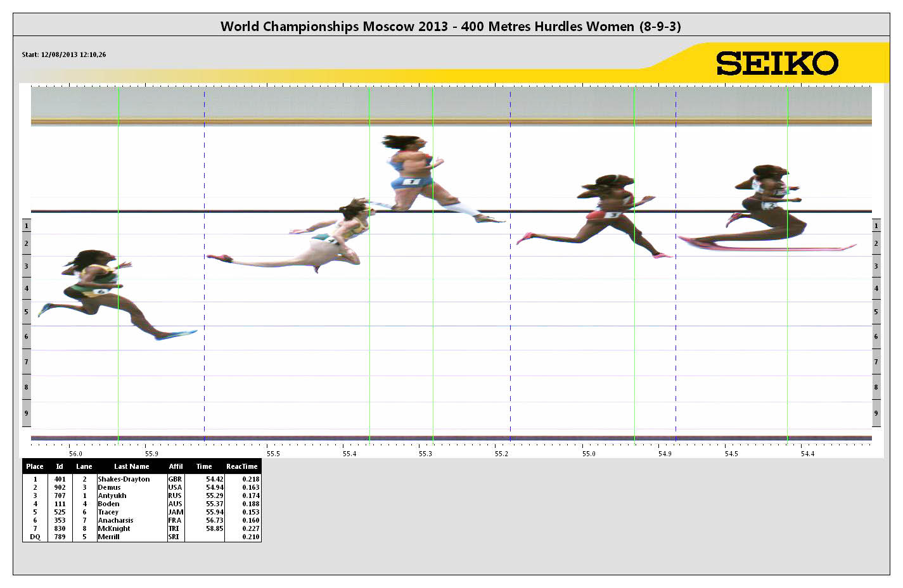Click the Last Name column header
The height and width of the screenshot is (588, 903).
point(131,466)
